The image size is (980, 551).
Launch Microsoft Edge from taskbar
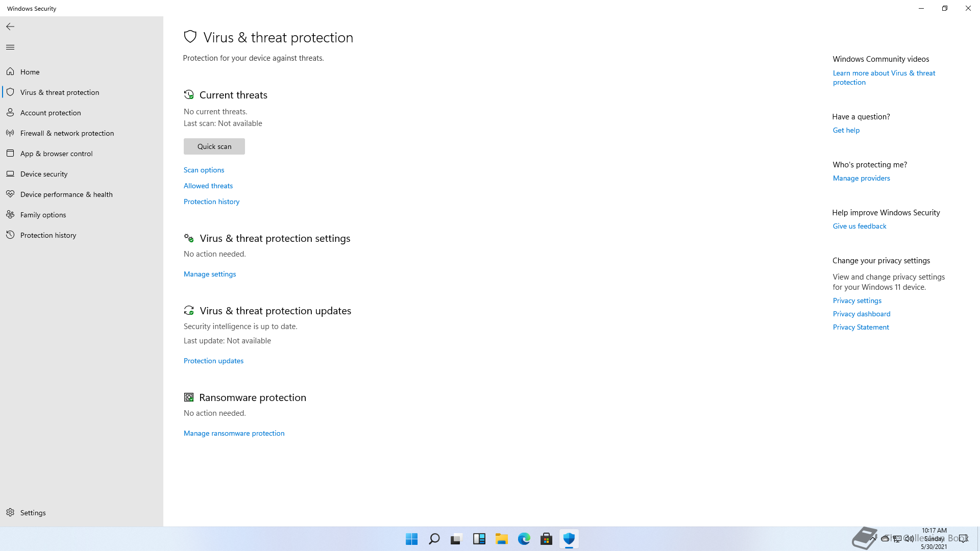coord(524,539)
